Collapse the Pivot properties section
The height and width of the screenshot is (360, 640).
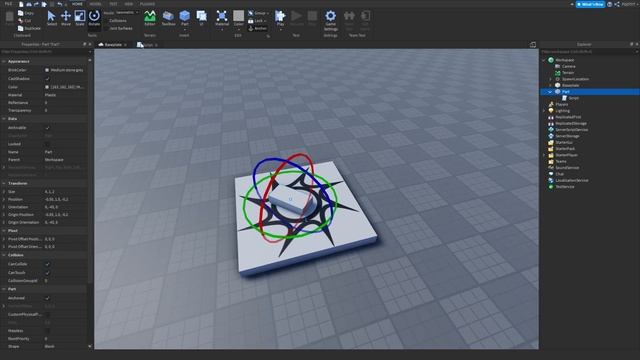click(x=4, y=231)
